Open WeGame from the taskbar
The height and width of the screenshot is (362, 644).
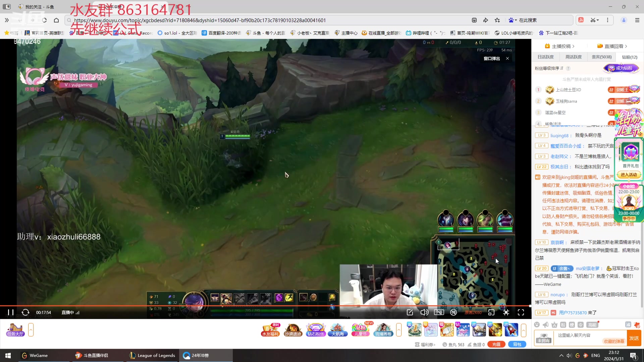[x=35, y=355]
